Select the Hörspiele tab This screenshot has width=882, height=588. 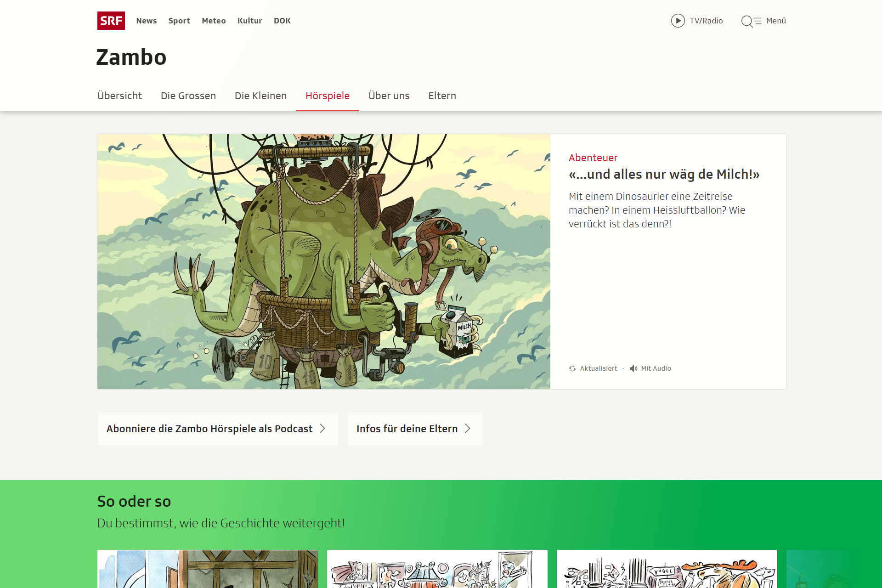pos(328,96)
